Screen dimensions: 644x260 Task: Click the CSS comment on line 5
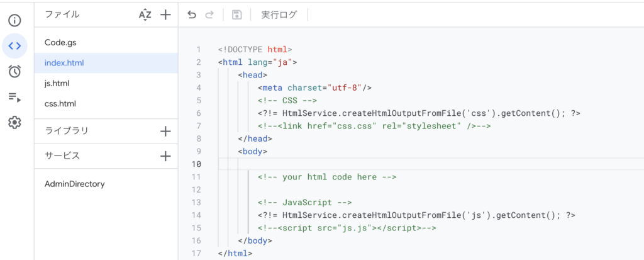pos(287,101)
